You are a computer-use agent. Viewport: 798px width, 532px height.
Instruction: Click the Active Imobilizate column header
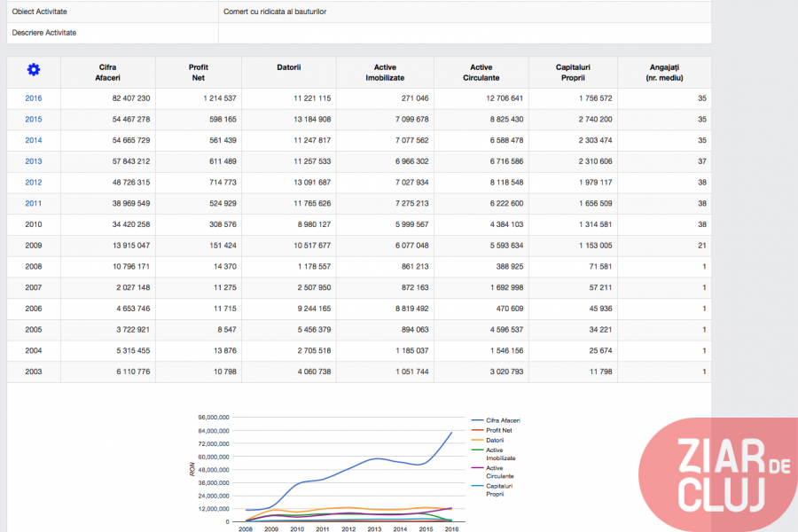click(x=385, y=73)
